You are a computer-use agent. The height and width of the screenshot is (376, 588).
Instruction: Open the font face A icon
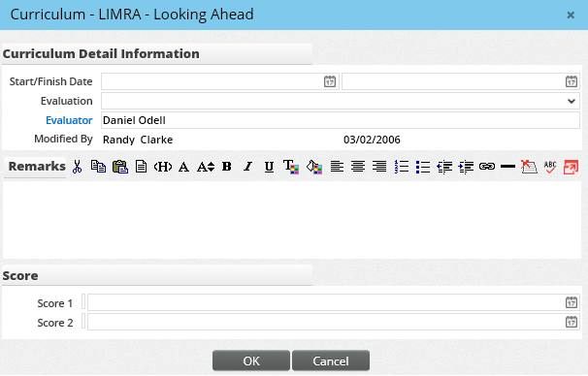tap(183, 167)
